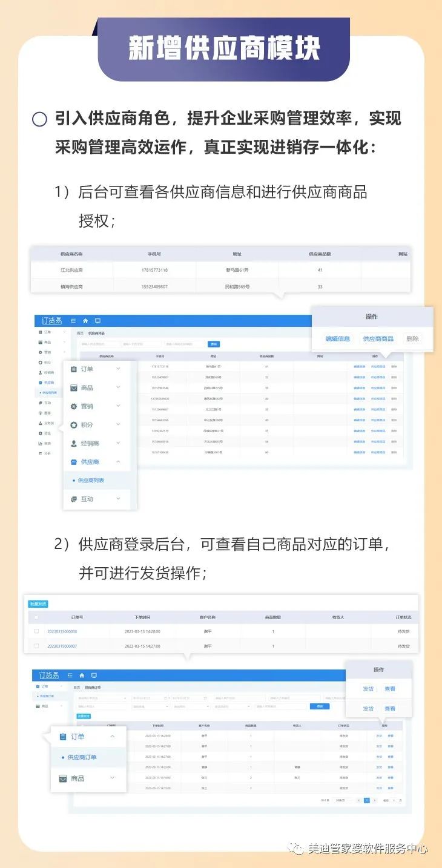This screenshot has height=868, width=442.
Task: Click the monitor icon in supplier order header
Action: [94, 675]
